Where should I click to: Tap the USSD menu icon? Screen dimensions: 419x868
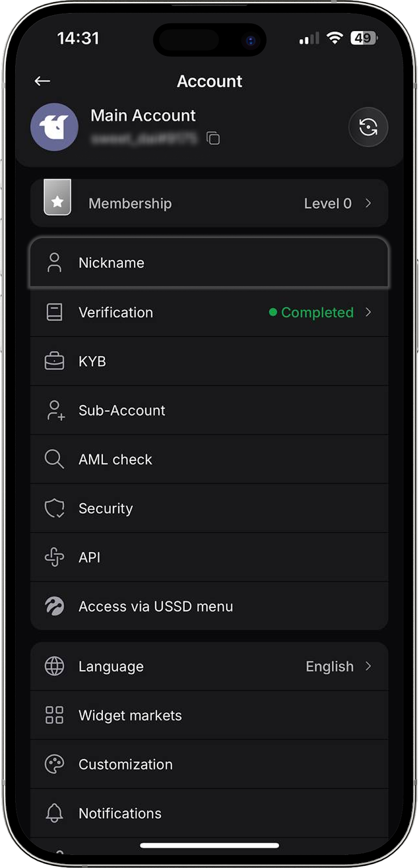54,606
